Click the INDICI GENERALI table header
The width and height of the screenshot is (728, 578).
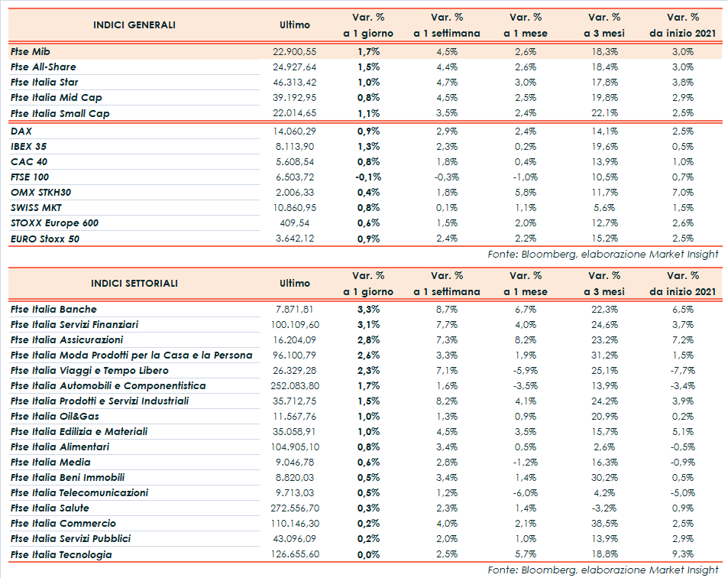[134, 25]
